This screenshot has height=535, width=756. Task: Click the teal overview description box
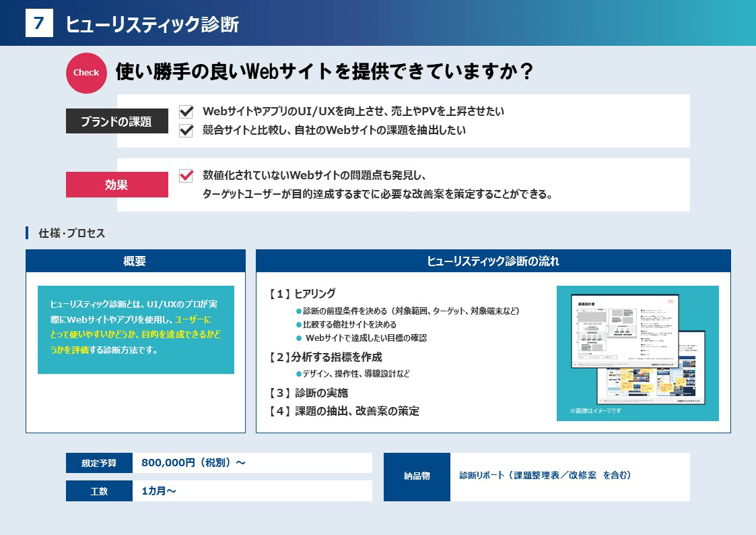click(135, 329)
